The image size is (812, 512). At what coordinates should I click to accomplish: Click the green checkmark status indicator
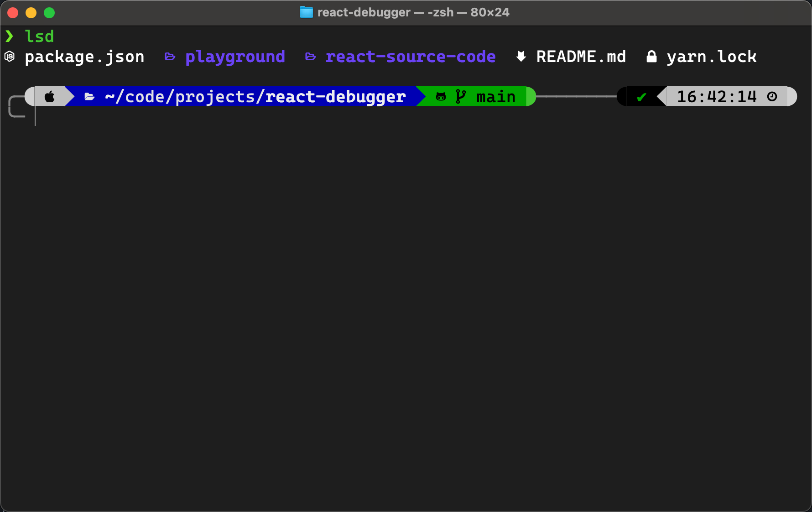pos(641,96)
